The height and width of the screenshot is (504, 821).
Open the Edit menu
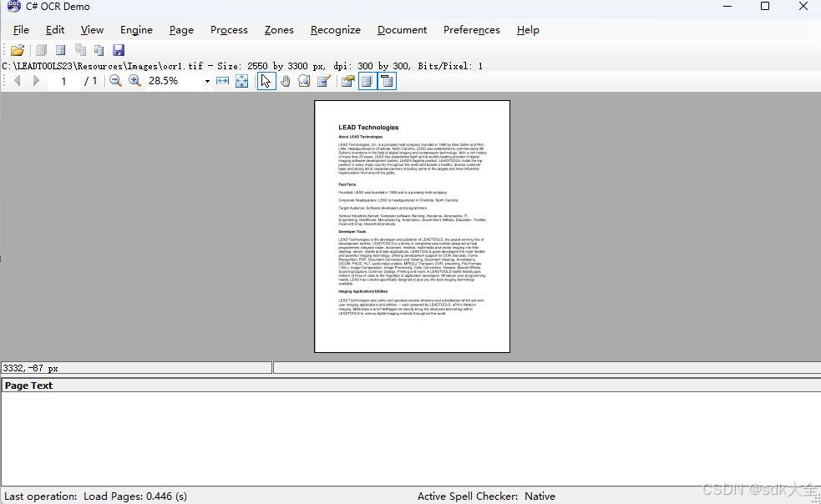tap(55, 30)
